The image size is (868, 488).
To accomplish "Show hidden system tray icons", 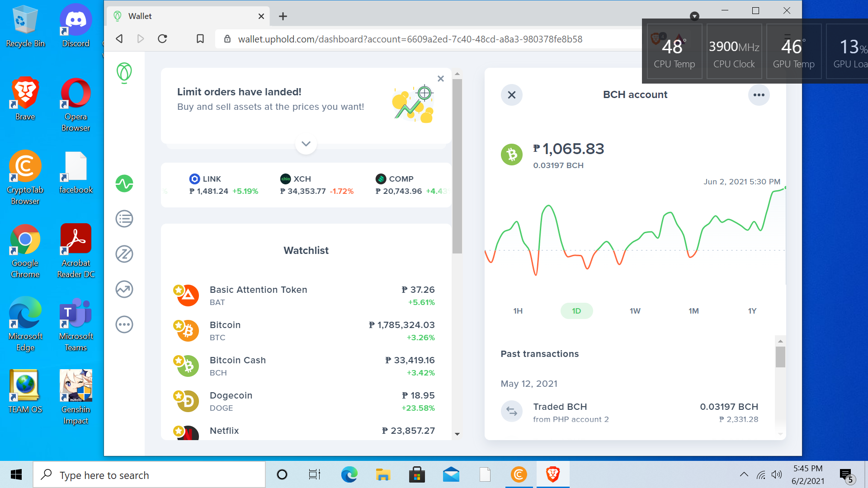I will [744, 474].
